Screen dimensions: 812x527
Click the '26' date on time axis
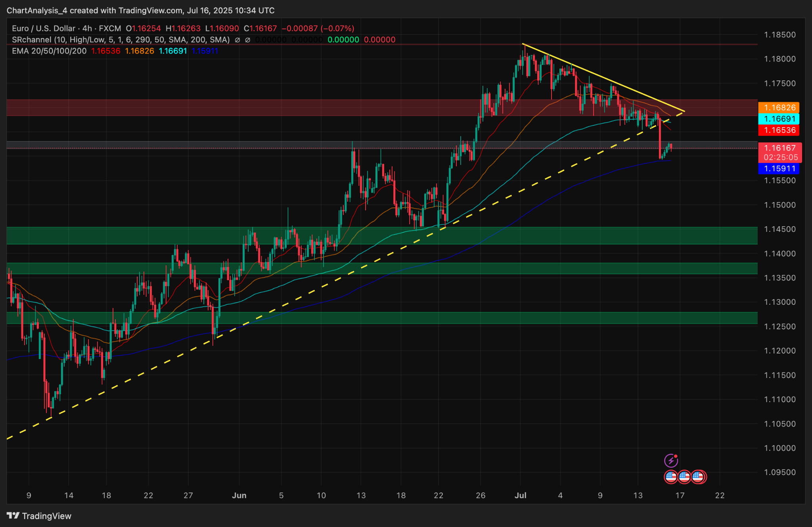[x=481, y=495]
